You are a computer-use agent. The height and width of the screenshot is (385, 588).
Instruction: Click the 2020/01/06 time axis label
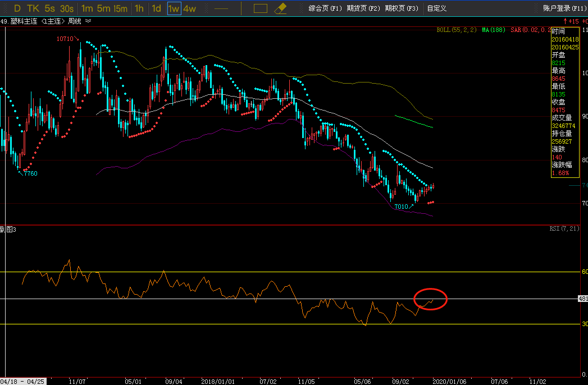(449, 381)
